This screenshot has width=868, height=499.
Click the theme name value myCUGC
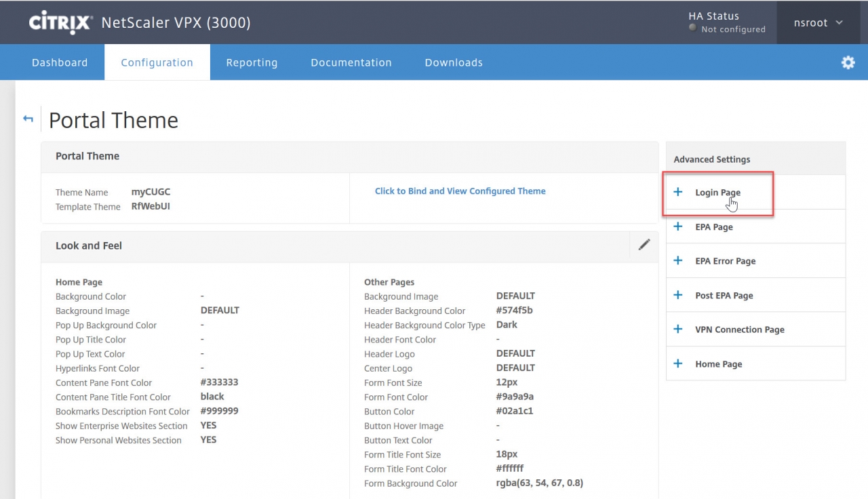[151, 192]
